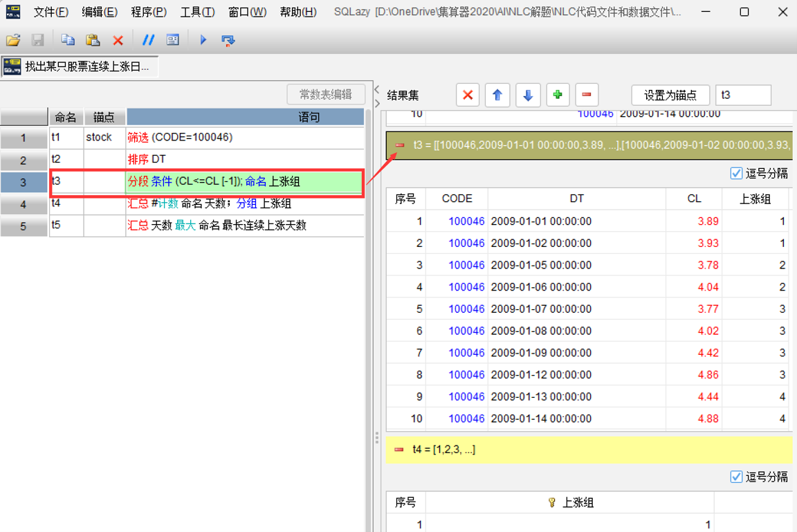Click the right-pointing splitter arrow
Image resolution: width=797 pixels, height=532 pixels.
coord(377,103)
